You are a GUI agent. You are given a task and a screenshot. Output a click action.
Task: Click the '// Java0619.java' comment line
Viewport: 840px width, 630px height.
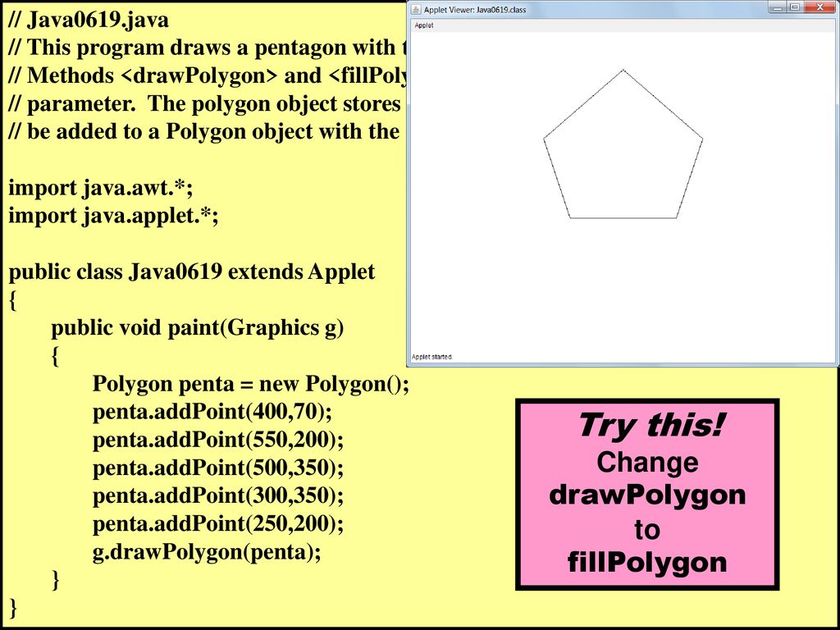click(89, 20)
